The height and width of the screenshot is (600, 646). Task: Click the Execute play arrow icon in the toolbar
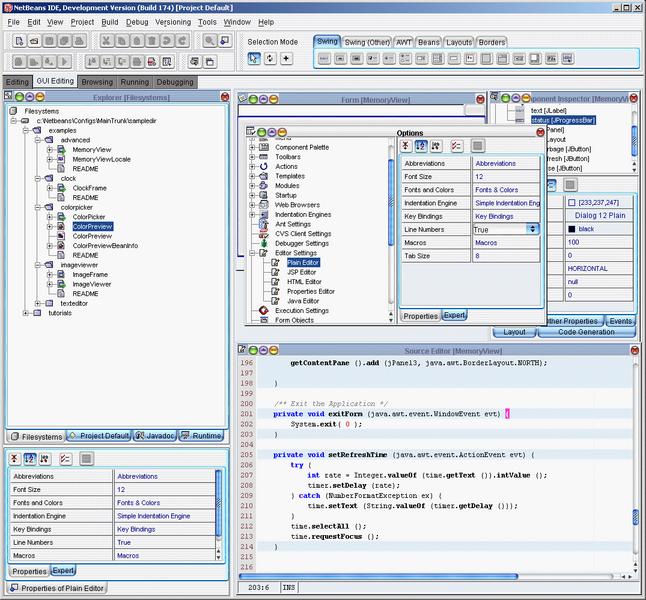point(64,62)
